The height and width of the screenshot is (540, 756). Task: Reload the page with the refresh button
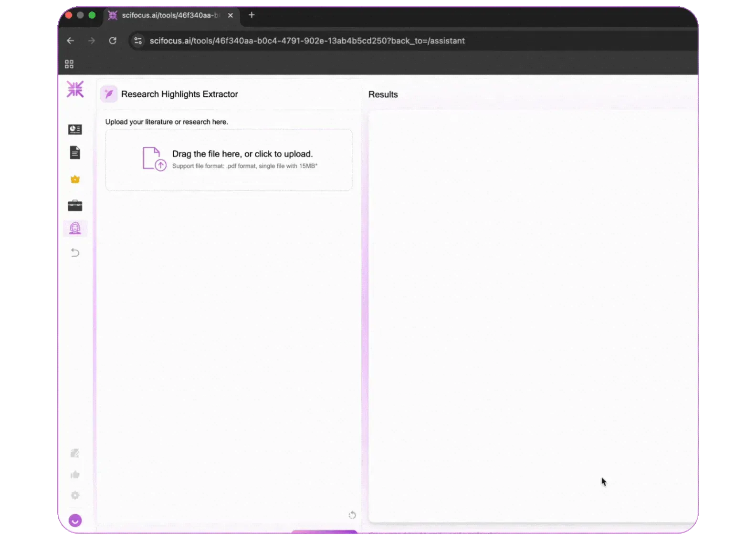pos(113,41)
